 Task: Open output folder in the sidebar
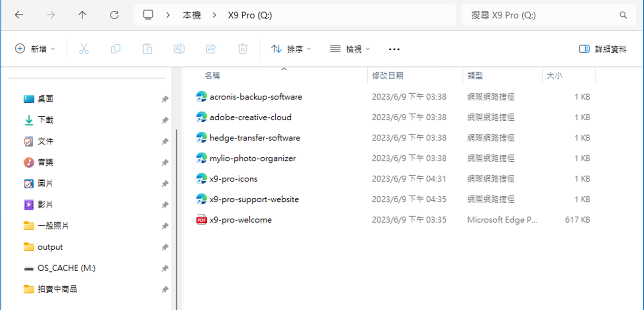[x=50, y=247]
